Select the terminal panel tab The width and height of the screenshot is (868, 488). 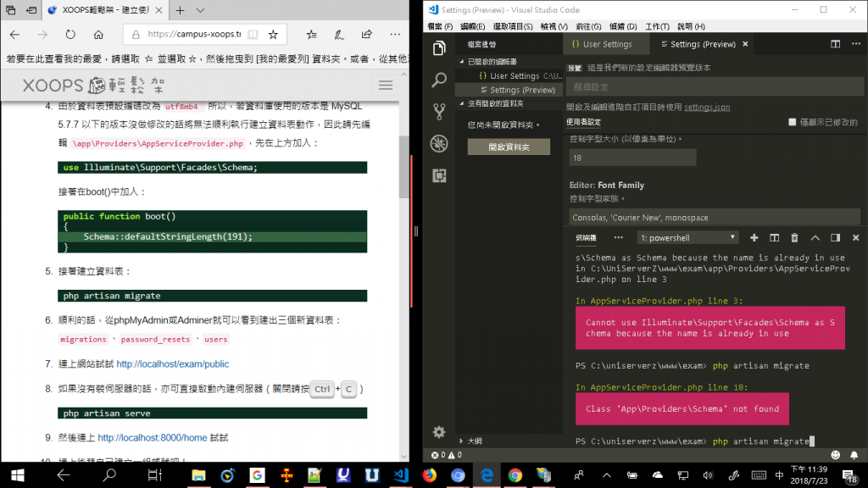coord(586,238)
